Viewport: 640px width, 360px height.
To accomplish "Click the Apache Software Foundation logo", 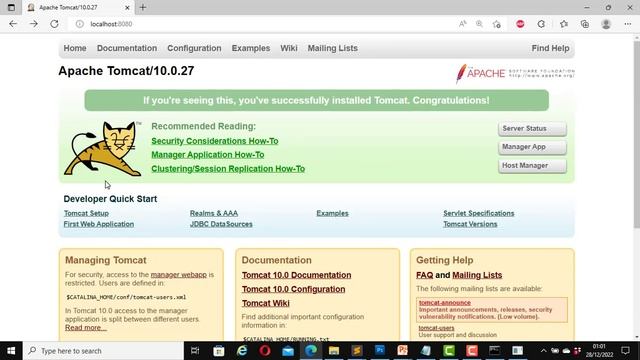I will coord(515,73).
